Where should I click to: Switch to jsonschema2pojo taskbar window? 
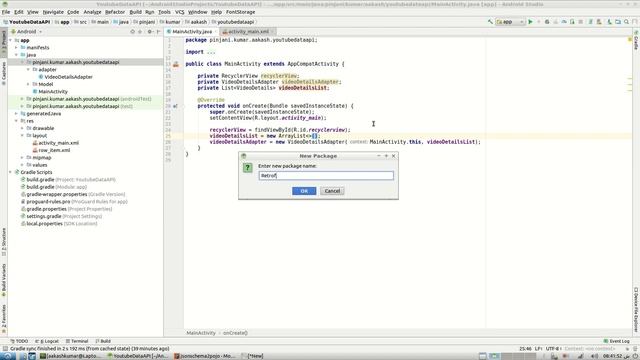pyautogui.click(x=204, y=356)
